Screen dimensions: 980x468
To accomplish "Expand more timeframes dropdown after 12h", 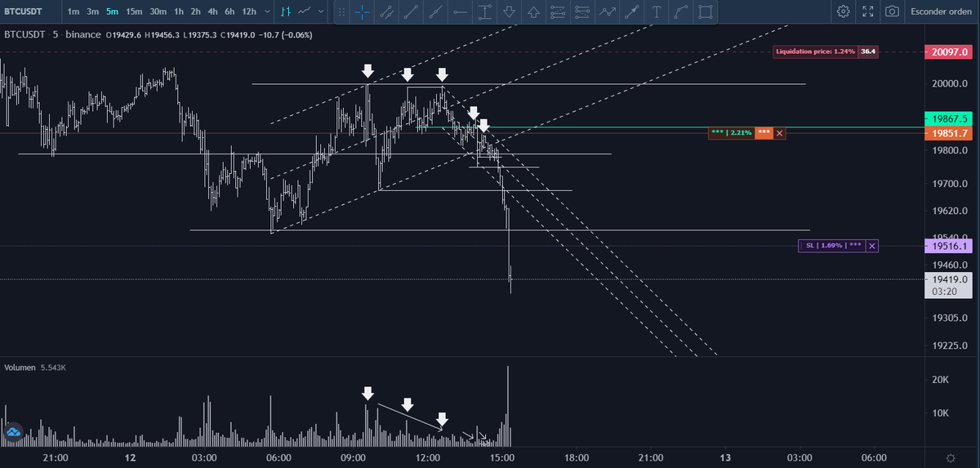I will (x=268, y=11).
